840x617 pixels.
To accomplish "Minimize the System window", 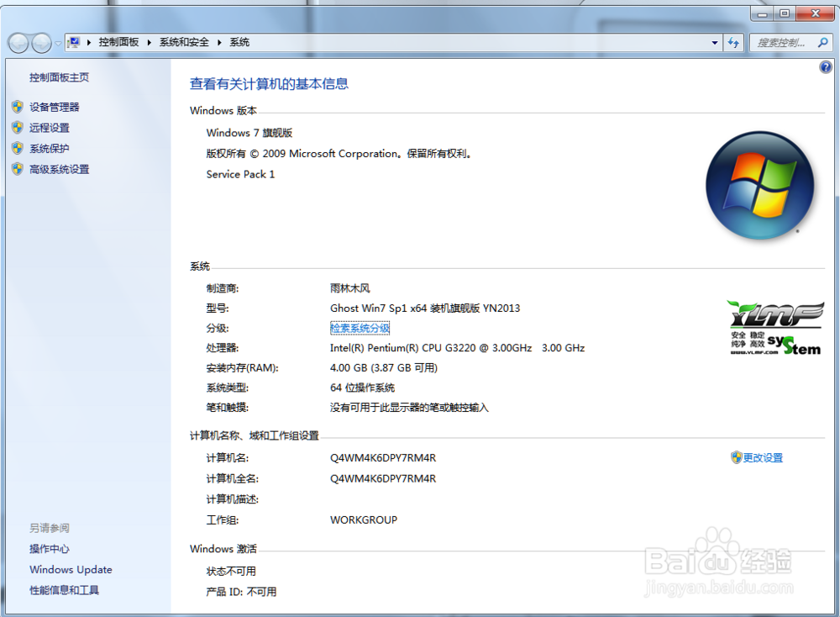I will tap(761, 13).
